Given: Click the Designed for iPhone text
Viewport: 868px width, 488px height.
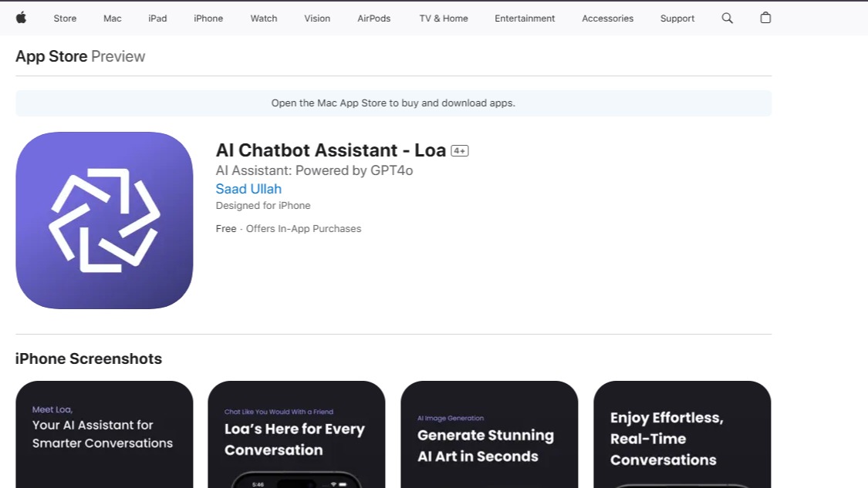Looking at the screenshot, I should (x=263, y=205).
